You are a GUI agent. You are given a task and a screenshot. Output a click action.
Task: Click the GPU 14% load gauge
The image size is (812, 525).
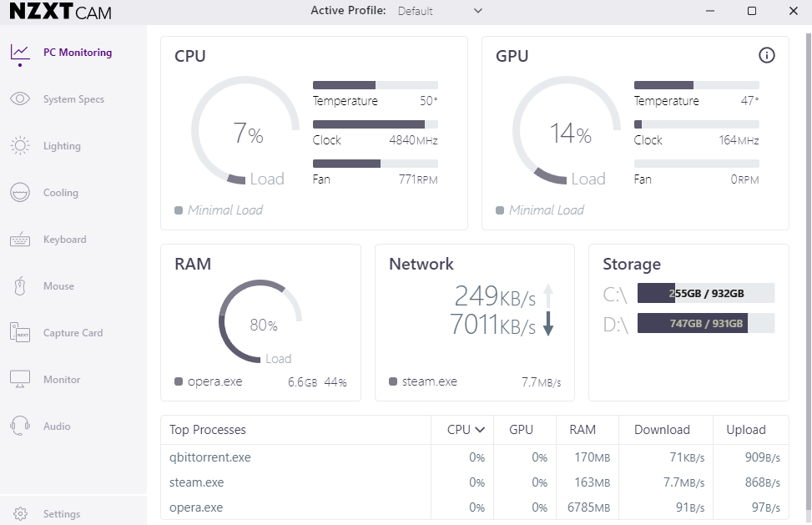click(567, 130)
